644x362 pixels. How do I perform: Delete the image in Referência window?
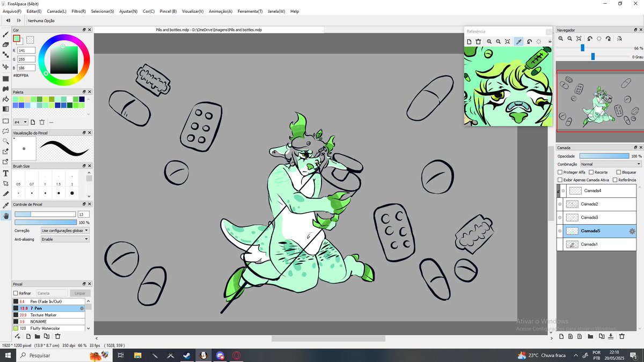(478, 41)
